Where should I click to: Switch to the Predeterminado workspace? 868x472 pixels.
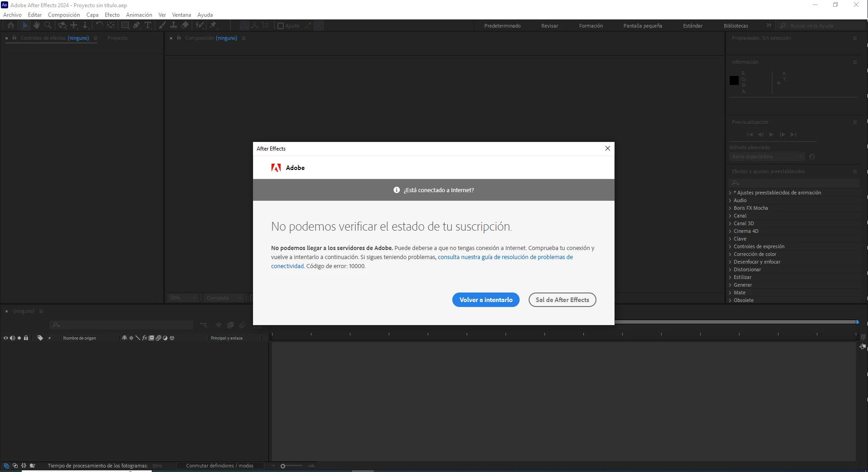[502, 26]
